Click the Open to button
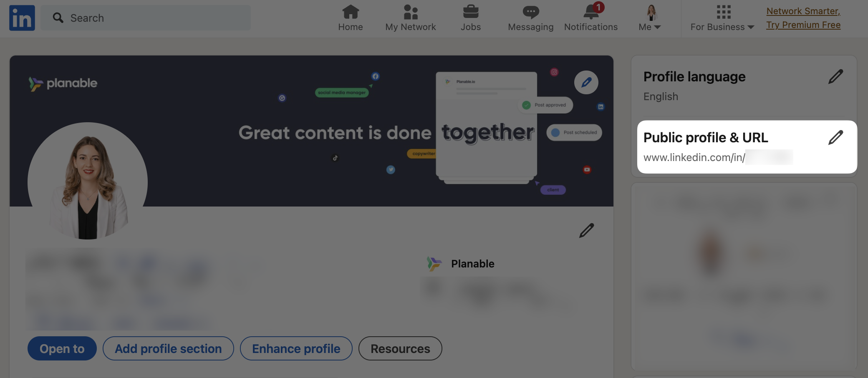The image size is (868, 378). coord(62,348)
